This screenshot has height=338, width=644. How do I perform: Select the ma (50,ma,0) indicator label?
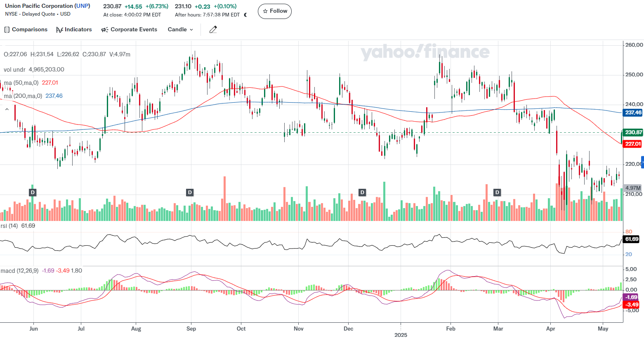(21, 83)
